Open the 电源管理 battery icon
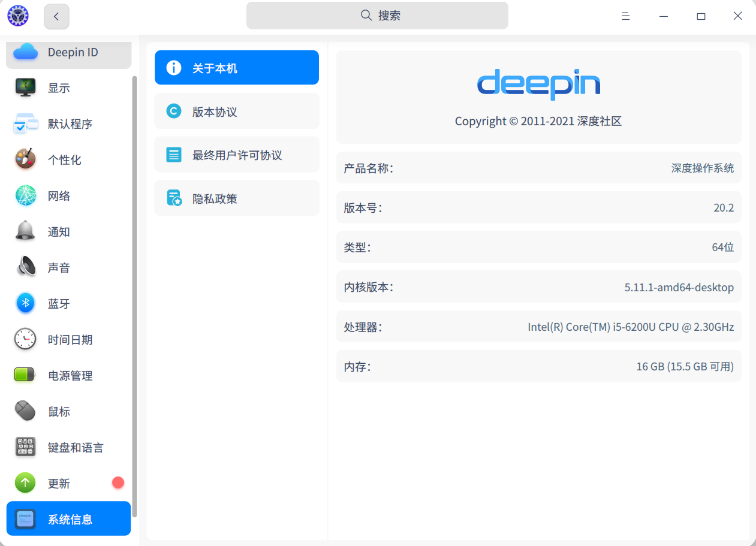 pyautogui.click(x=26, y=375)
